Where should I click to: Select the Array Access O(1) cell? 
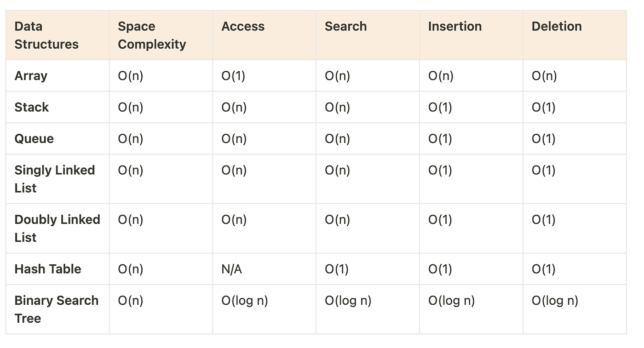tap(233, 76)
